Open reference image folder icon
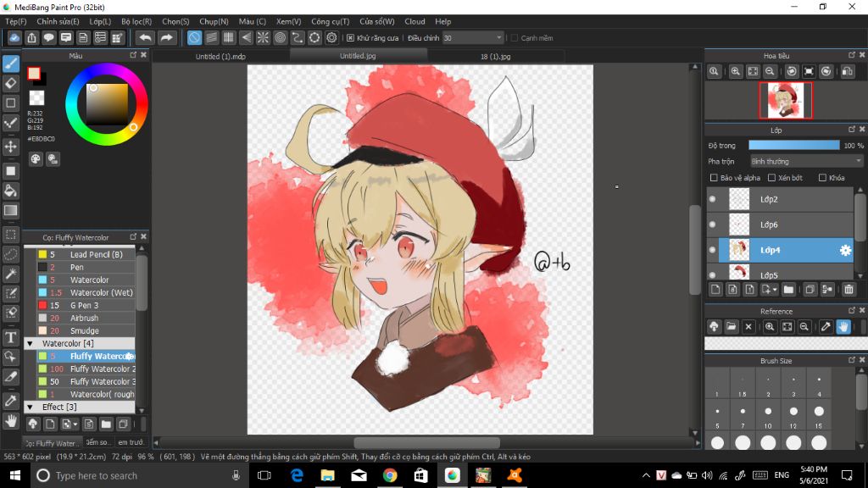The image size is (868, 488). pos(731,326)
